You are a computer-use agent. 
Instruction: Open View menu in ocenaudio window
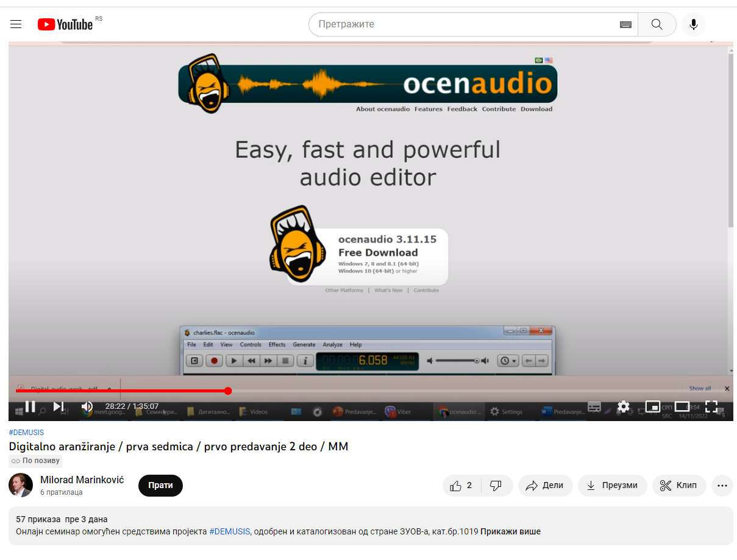click(x=226, y=345)
